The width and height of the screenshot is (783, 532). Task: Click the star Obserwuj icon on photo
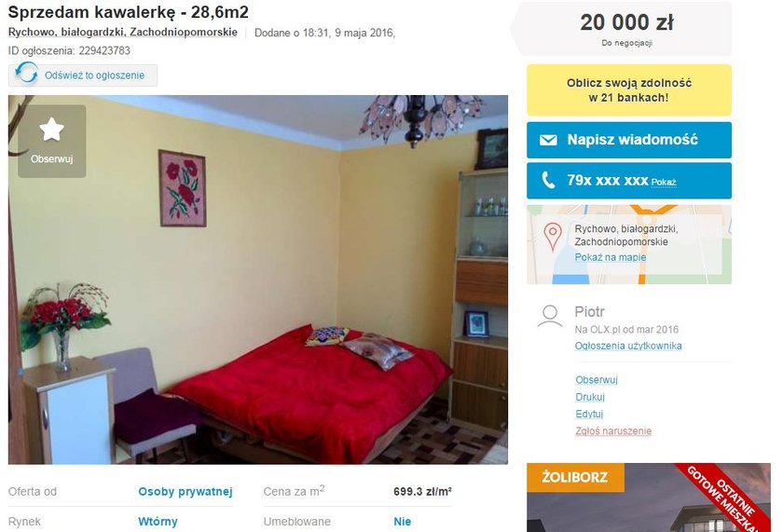[51, 130]
